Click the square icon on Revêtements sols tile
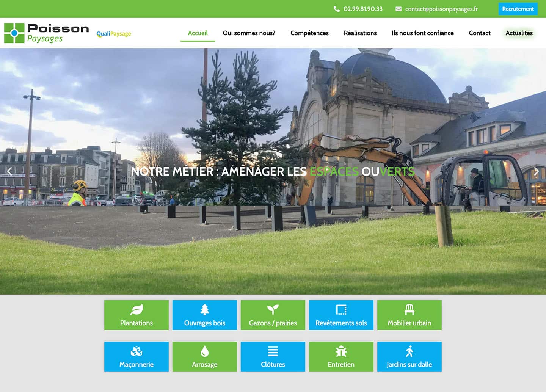Image resolution: width=546 pixels, height=392 pixels. (341, 310)
